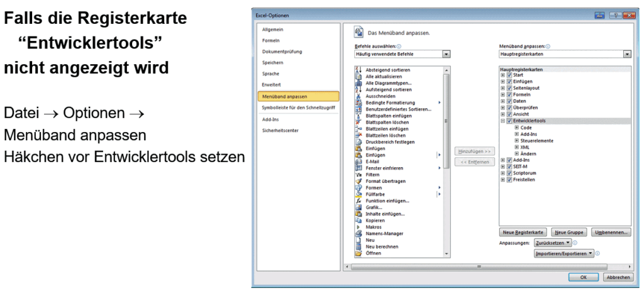Open the Zurücksetzen dropdown
The height and width of the screenshot is (291, 644).
pyautogui.click(x=553, y=243)
